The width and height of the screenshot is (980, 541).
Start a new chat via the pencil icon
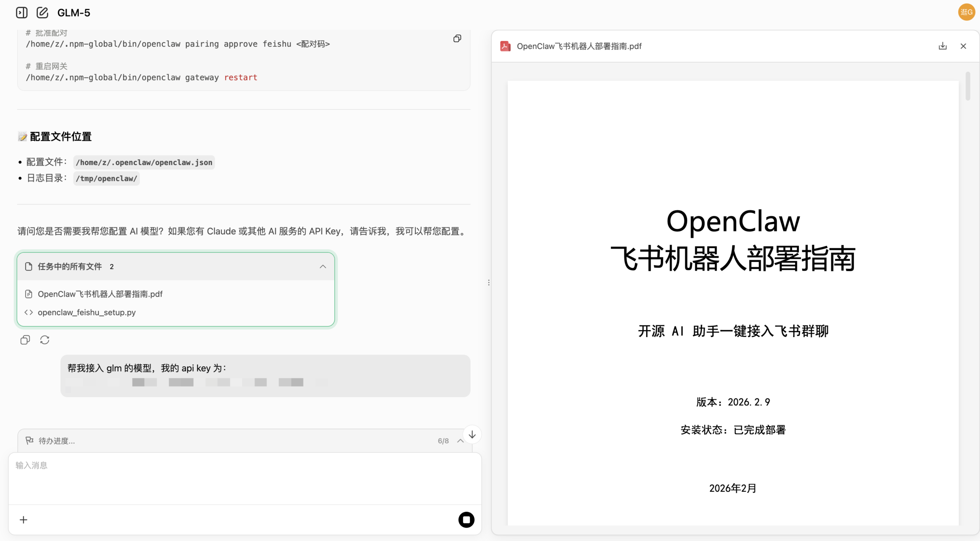(42, 12)
